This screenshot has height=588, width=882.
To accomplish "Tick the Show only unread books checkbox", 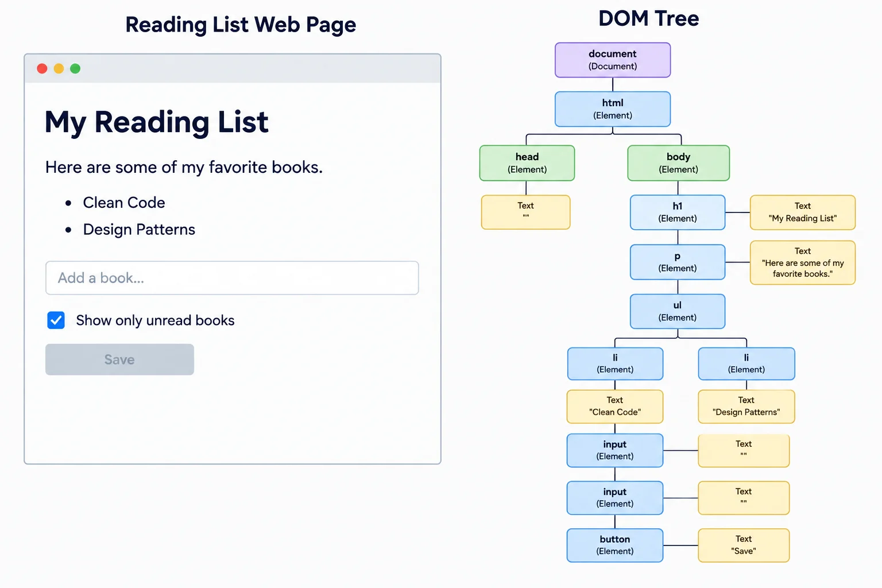I will tap(56, 320).
